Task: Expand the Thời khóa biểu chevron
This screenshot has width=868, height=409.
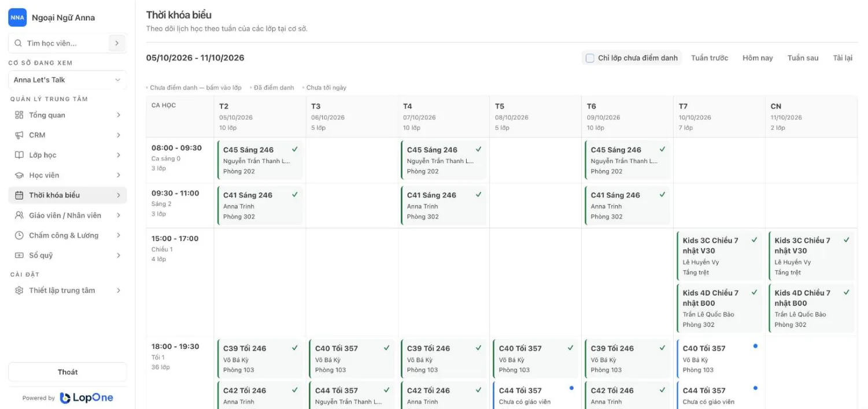Action: tap(119, 195)
